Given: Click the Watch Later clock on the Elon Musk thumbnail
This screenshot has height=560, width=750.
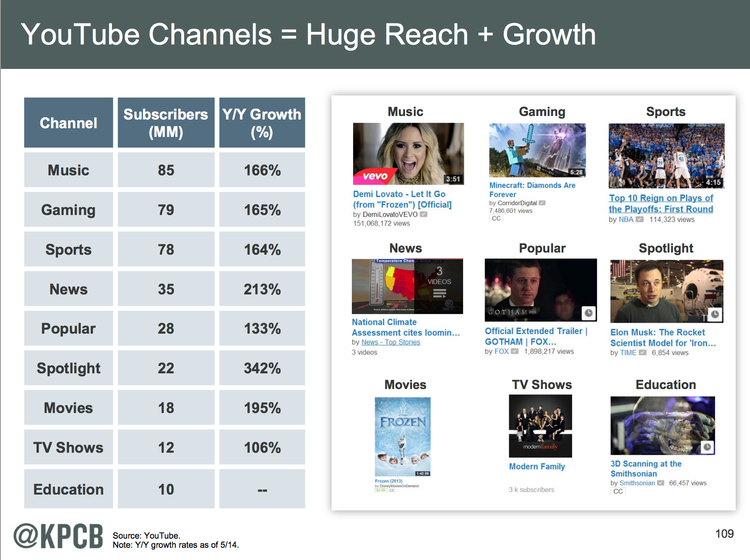Looking at the screenshot, I should pyautogui.click(x=715, y=314).
